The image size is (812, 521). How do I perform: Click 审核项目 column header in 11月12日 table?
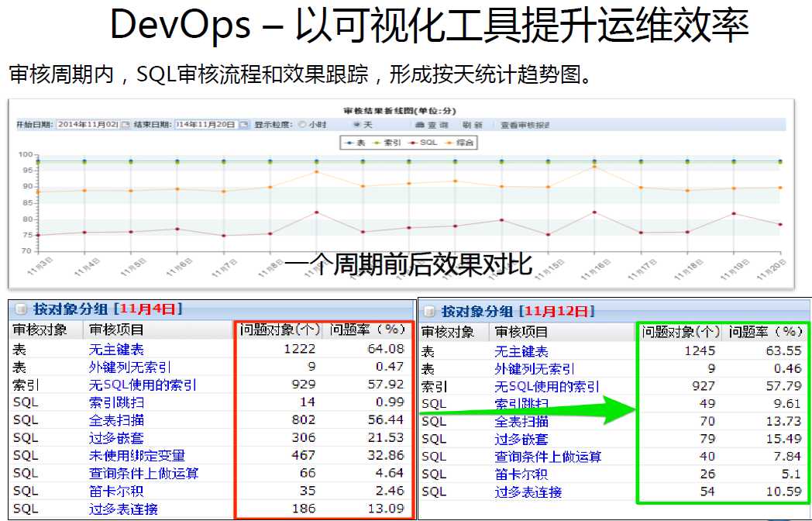pos(521,332)
